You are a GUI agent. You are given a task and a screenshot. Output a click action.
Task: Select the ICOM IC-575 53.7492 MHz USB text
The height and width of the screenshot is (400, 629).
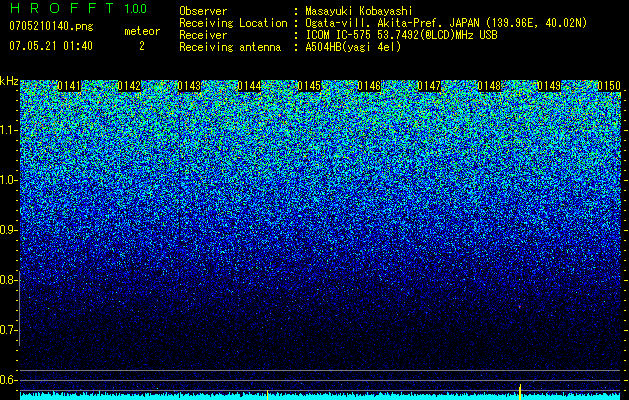click(401, 35)
